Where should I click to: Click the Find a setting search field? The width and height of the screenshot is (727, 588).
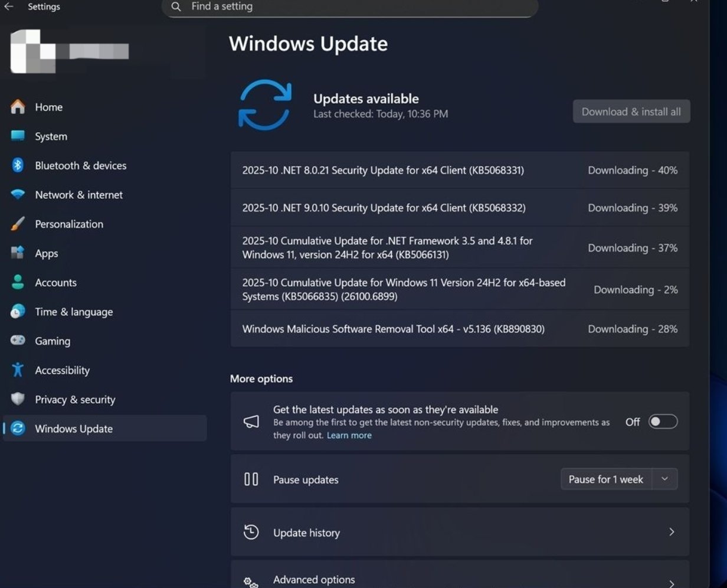(x=350, y=7)
